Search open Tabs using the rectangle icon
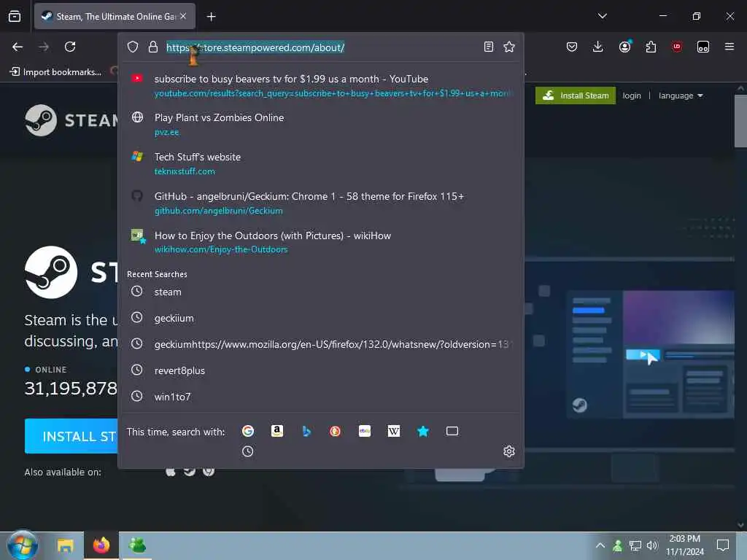 452,431
